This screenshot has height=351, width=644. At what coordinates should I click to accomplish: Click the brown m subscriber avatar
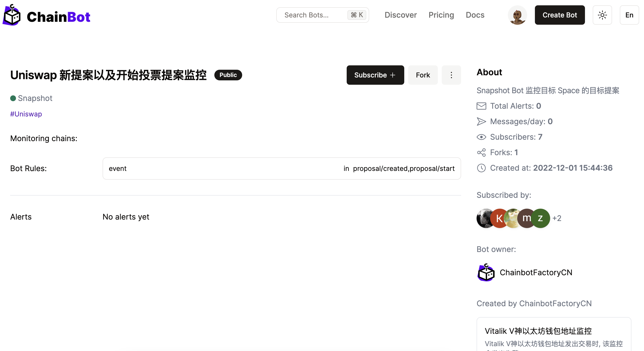click(x=525, y=218)
